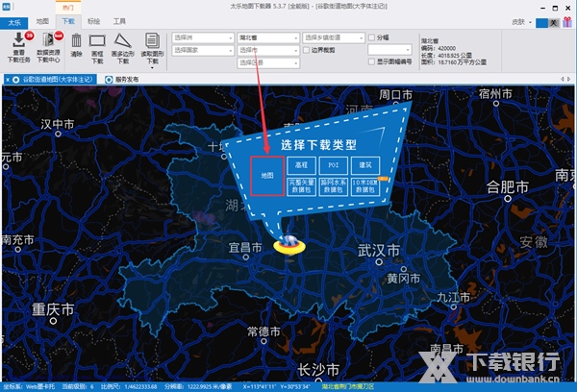Open the 太乐 application menu tab
577x392 pixels.
coord(14,23)
